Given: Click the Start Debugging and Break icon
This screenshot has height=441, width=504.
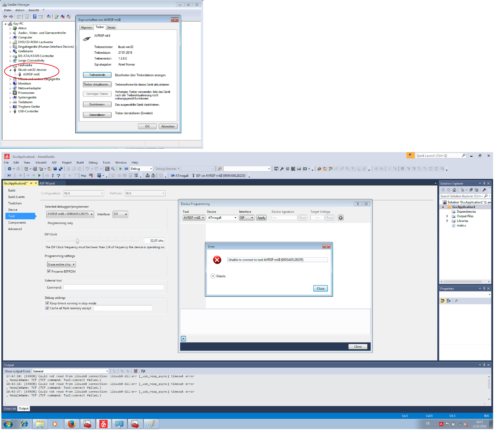Looking at the screenshot, I should point(126,169).
